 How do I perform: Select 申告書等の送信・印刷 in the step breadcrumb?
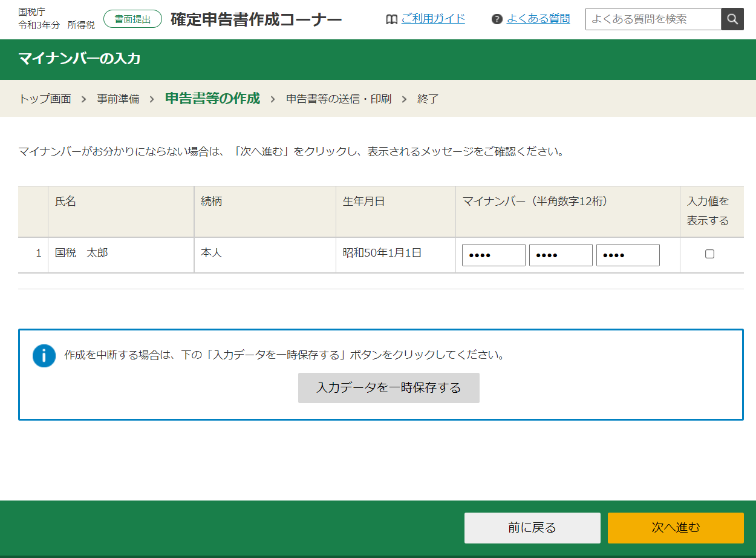point(339,99)
